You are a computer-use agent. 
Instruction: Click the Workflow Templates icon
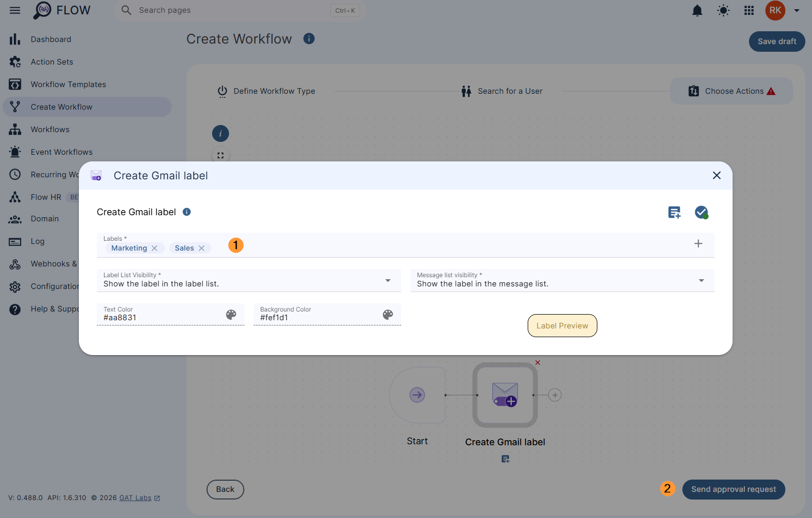pos(15,85)
